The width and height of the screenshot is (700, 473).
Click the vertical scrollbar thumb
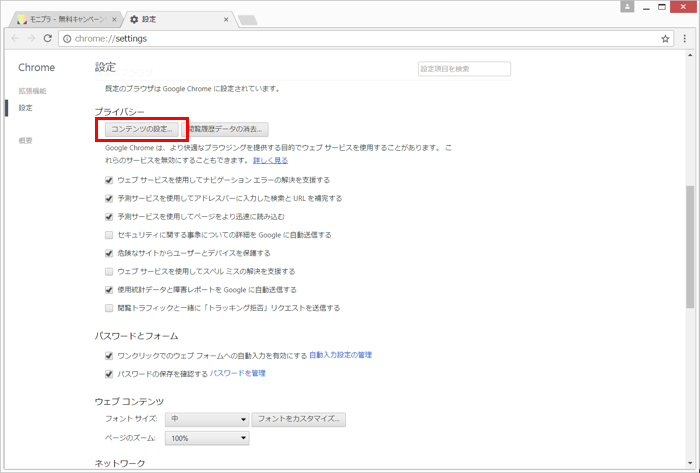[x=690, y=246]
